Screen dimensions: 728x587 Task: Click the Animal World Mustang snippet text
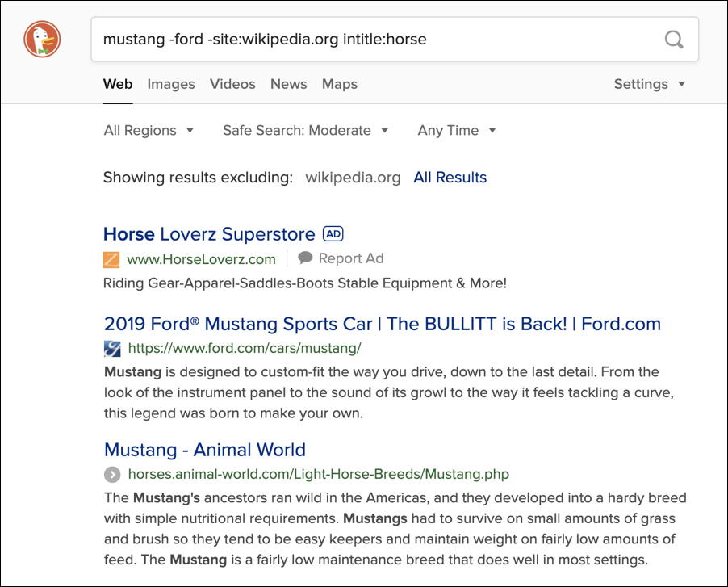click(395, 529)
